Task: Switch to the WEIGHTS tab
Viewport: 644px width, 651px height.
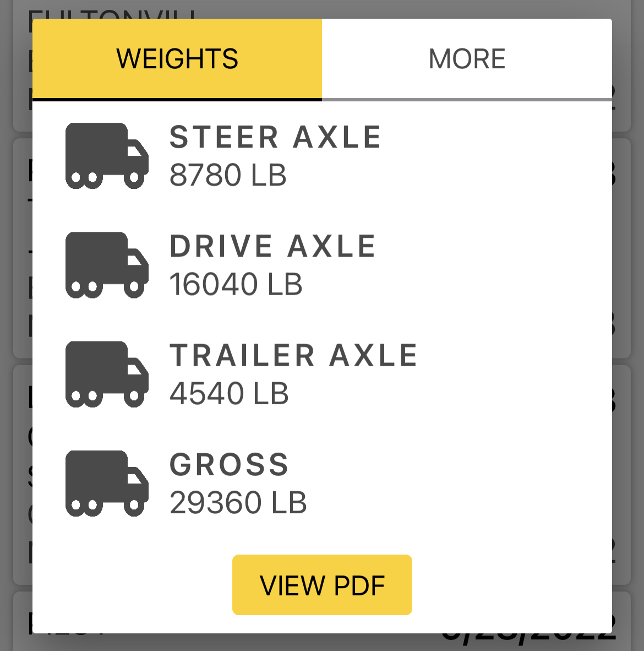Action: (x=177, y=58)
